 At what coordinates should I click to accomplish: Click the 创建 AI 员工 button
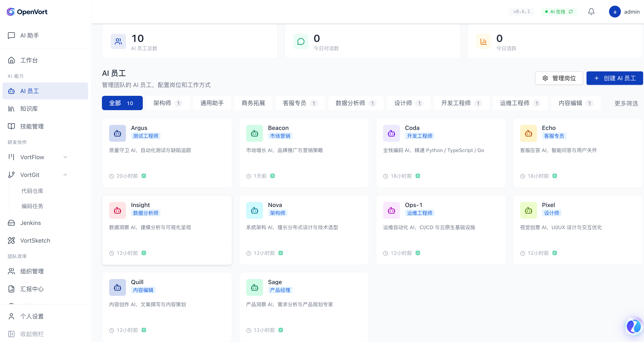[x=615, y=78]
